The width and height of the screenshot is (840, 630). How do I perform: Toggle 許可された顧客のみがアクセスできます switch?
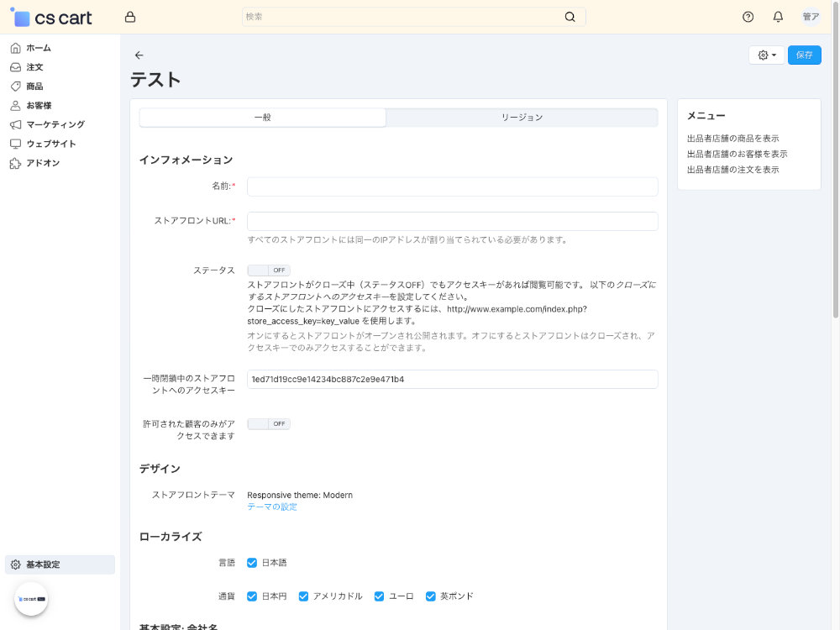(x=268, y=423)
